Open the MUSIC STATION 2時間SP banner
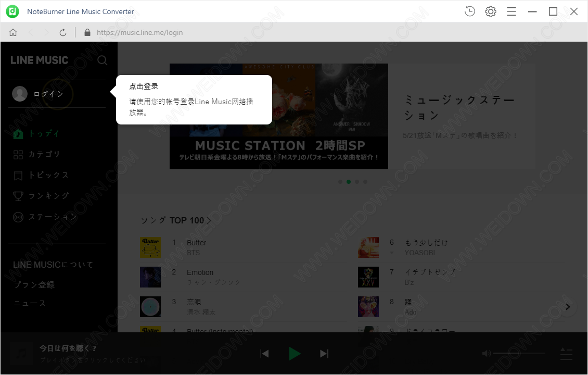 pyautogui.click(x=278, y=116)
